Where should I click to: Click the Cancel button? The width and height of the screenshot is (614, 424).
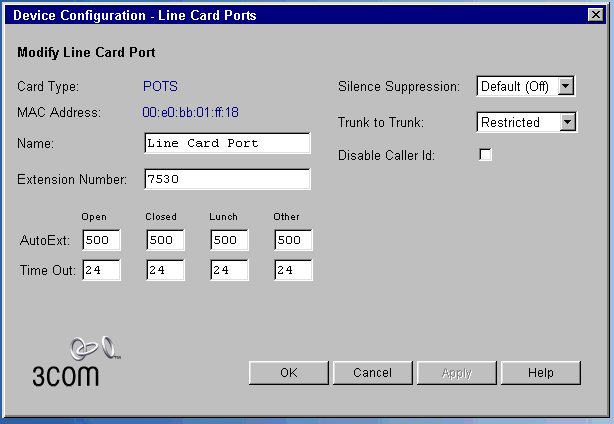372,373
